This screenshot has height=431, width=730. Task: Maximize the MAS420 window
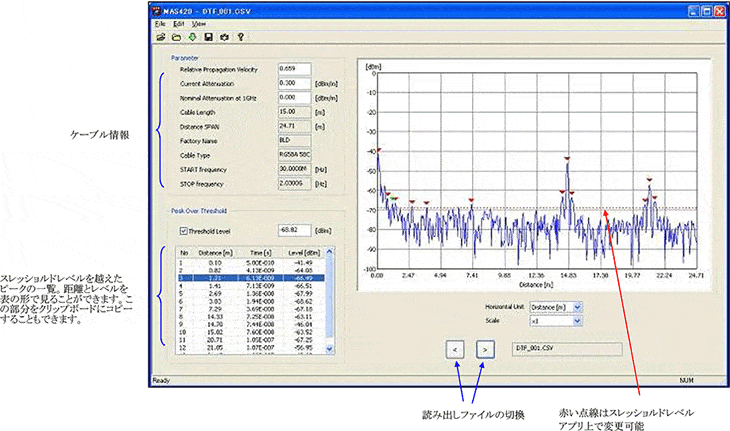(706, 11)
